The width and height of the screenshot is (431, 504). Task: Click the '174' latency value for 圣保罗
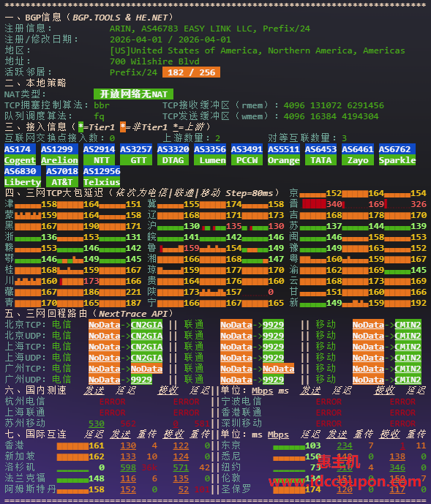click(x=313, y=489)
